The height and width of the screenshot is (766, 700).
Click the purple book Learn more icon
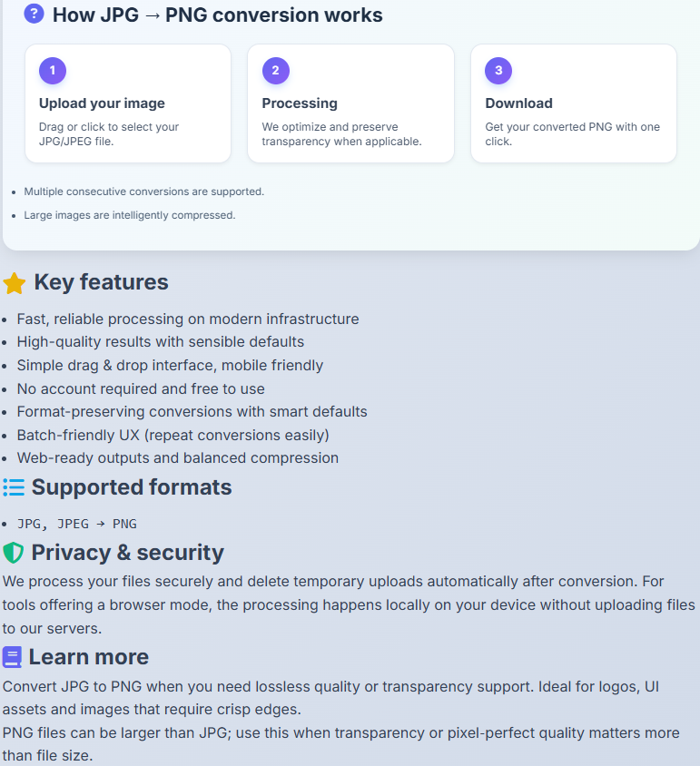(12, 657)
